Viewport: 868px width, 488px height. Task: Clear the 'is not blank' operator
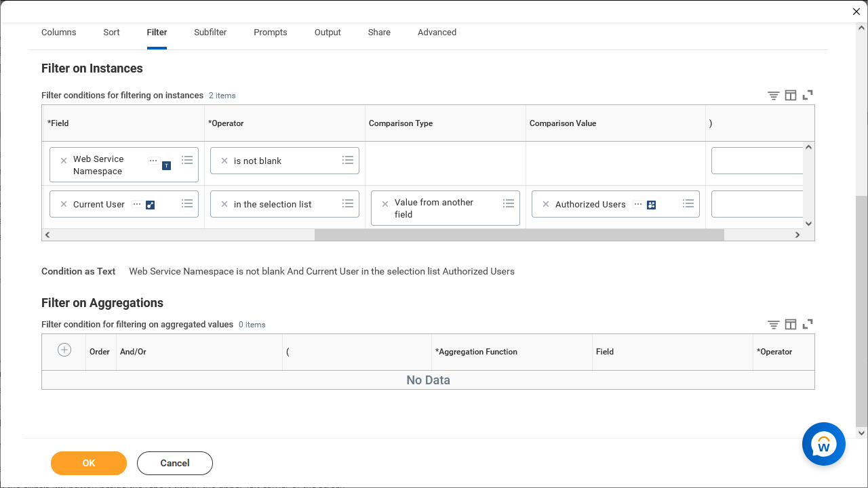224,161
